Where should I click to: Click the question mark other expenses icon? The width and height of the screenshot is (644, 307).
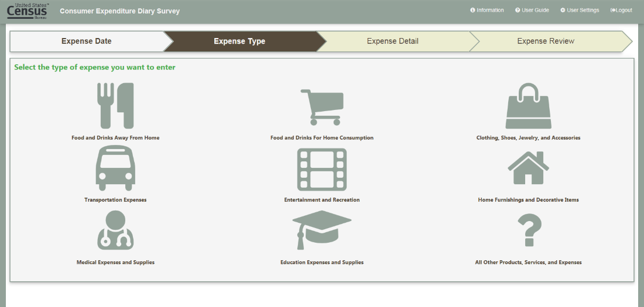pyautogui.click(x=529, y=230)
